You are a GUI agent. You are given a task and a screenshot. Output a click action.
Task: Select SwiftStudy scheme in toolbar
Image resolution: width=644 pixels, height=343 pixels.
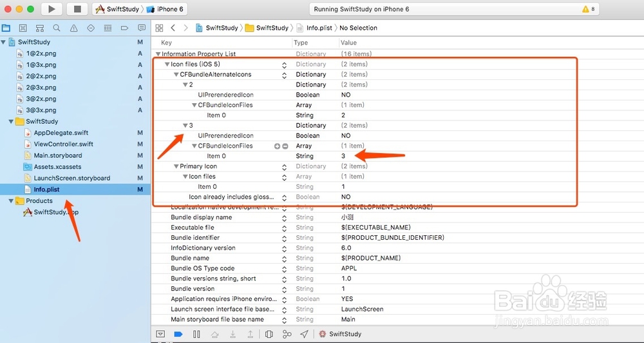tap(117, 9)
